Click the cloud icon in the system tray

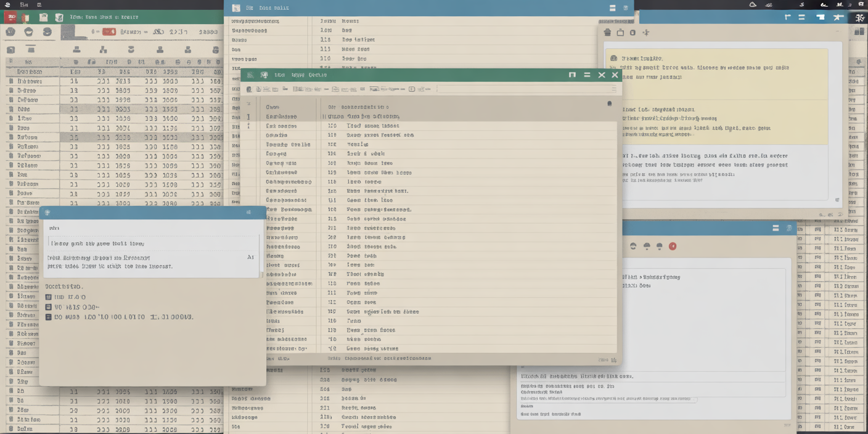[x=753, y=4]
